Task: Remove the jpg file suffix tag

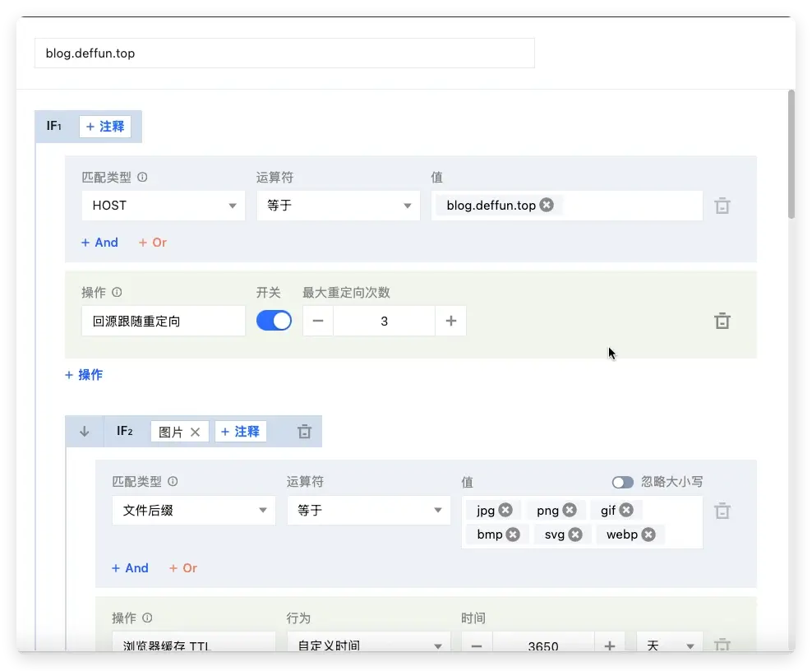Action: (x=505, y=511)
